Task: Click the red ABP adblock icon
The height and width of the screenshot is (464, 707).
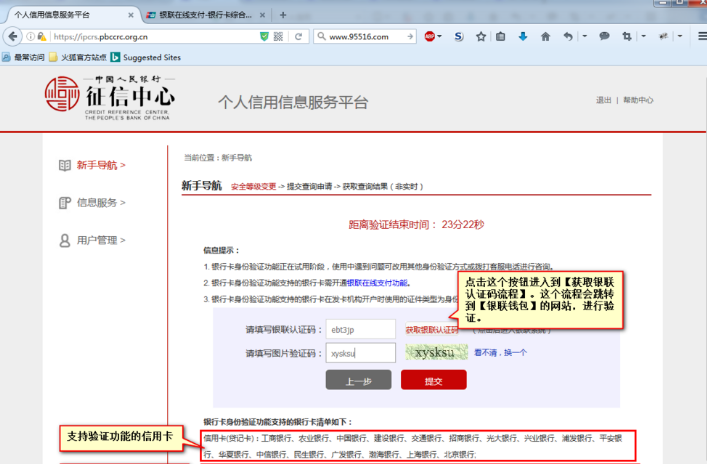Action: [430, 37]
